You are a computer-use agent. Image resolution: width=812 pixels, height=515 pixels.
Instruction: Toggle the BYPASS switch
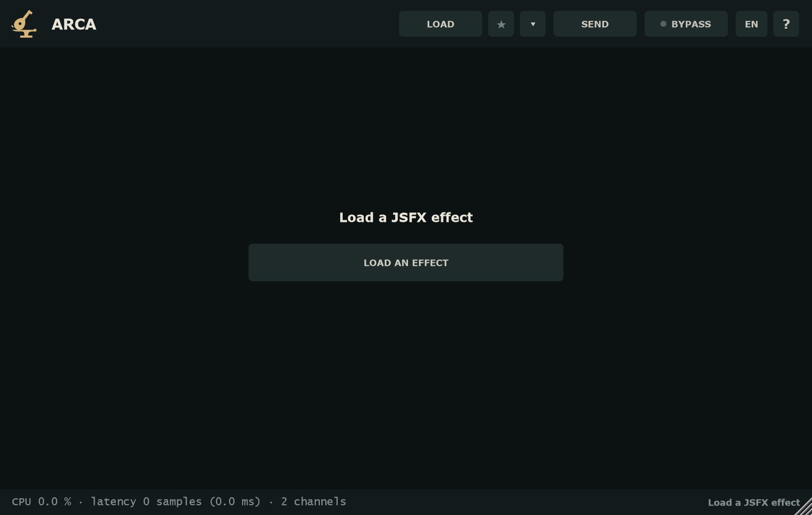686,24
